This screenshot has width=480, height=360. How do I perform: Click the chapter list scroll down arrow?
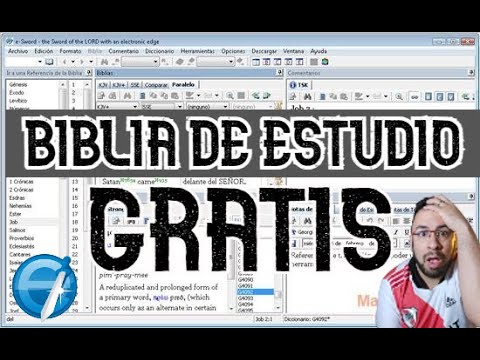pyautogui.click(x=87, y=307)
